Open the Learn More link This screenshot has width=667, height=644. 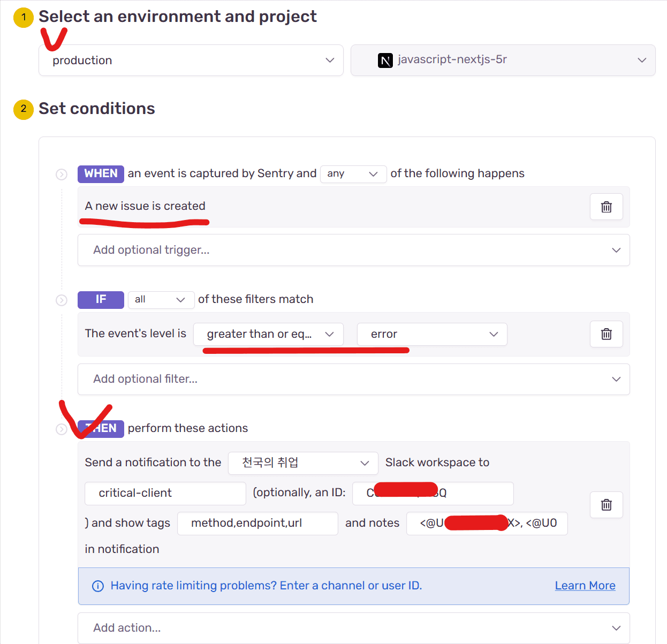tap(585, 586)
